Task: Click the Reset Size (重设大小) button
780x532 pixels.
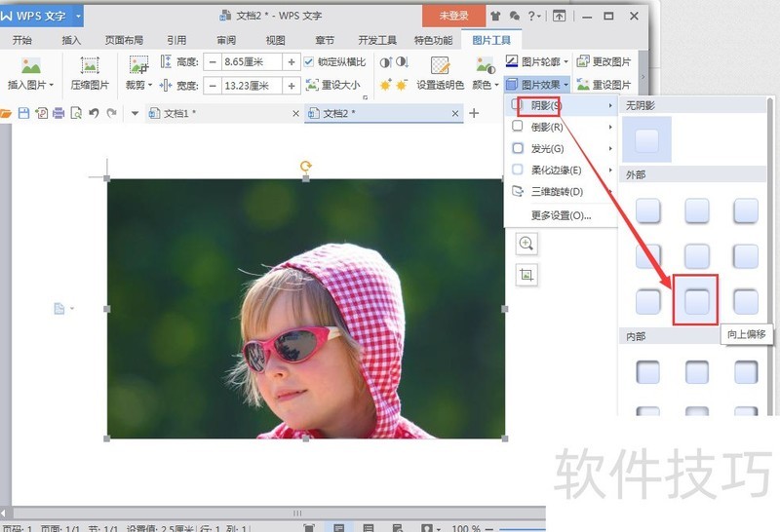Action: 333,85
